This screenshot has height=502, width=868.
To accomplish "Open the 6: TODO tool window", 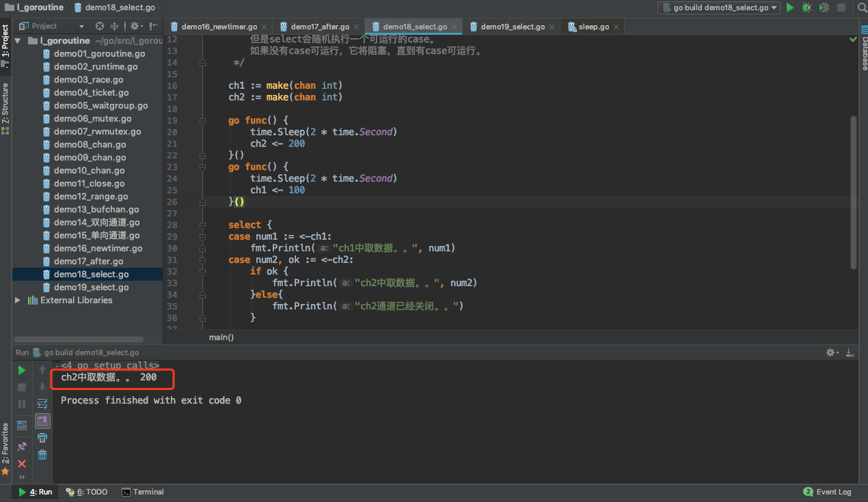I will click(x=87, y=492).
